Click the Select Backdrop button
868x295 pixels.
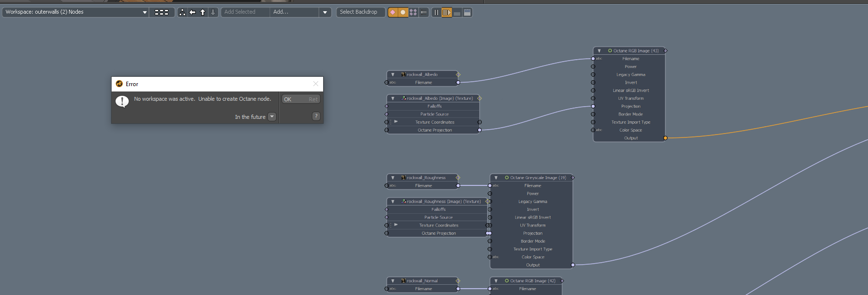[360, 12]
